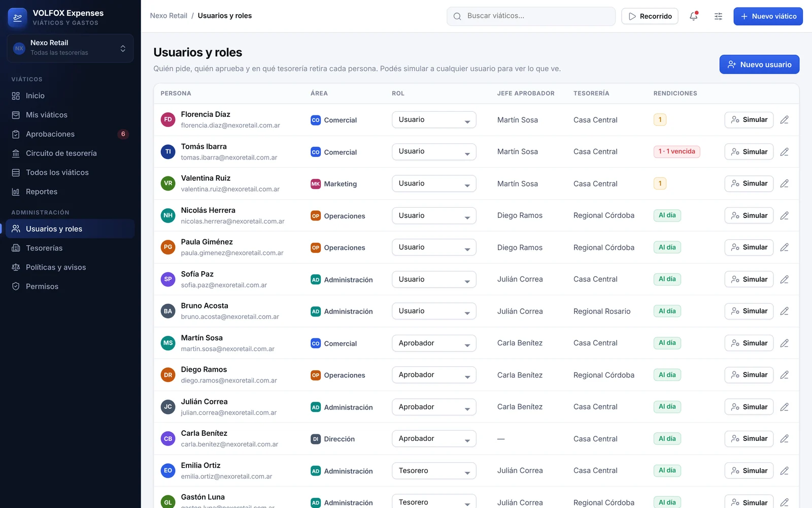Expand the Nexo Retail treasury selector
The width and height of the screenshot is (812, 508).
70,48
